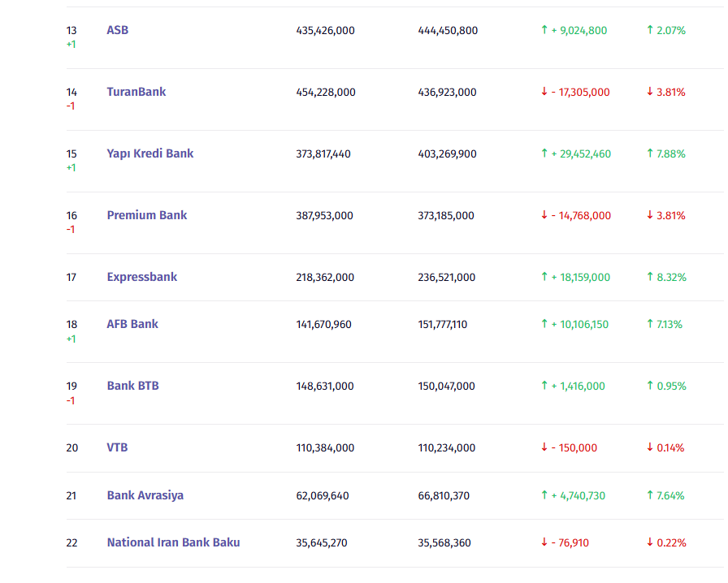Open the National Iran Bank Baku link
728x583 pixels.
(x=173, y=542)
